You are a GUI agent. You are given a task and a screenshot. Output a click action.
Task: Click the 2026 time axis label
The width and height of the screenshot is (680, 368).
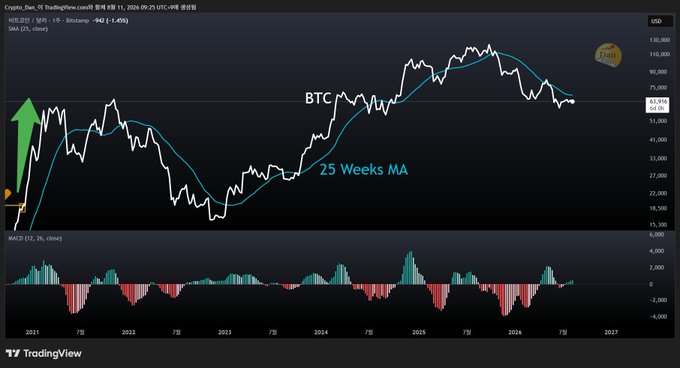coord(515,332)
